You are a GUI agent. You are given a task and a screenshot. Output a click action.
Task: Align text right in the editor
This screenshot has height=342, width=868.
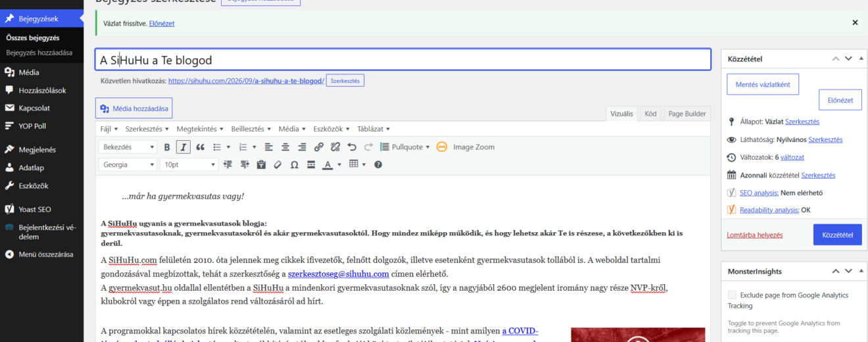[x=302, y=147]
